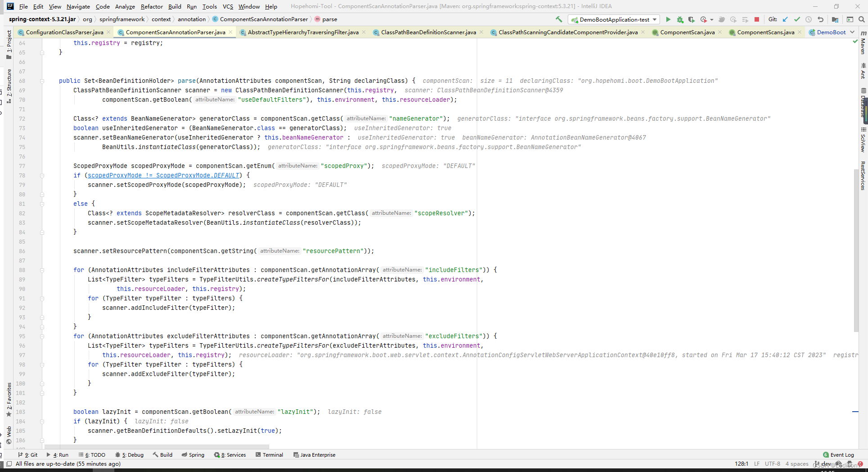Toggle the Project tool window
868x472 pixels.
pos(9,44)
